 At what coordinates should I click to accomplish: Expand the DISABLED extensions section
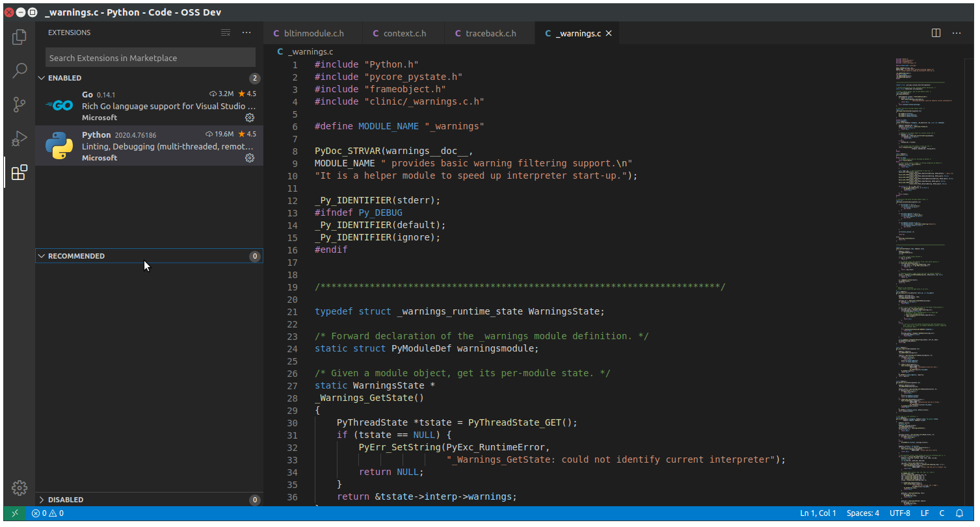click(149, 500)
